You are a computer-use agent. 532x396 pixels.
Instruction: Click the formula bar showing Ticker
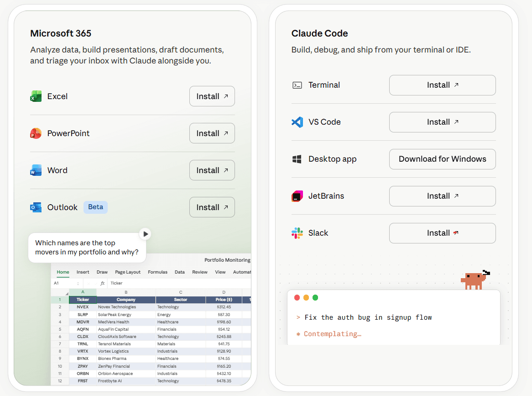click(x=180, y=283)
